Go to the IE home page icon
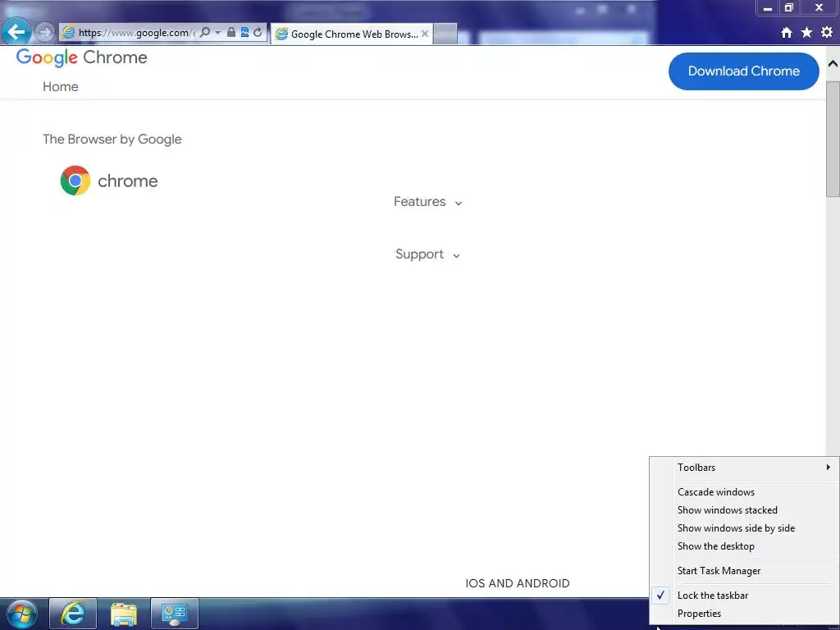The height and width of the screenshot is (630, 840). click(x=787, y=33)
